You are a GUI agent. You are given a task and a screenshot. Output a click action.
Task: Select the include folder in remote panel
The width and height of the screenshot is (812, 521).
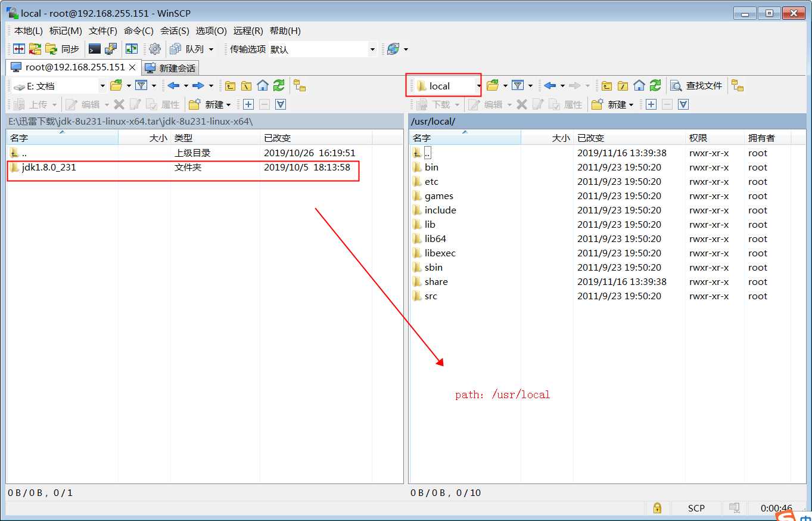click(440, 210)
